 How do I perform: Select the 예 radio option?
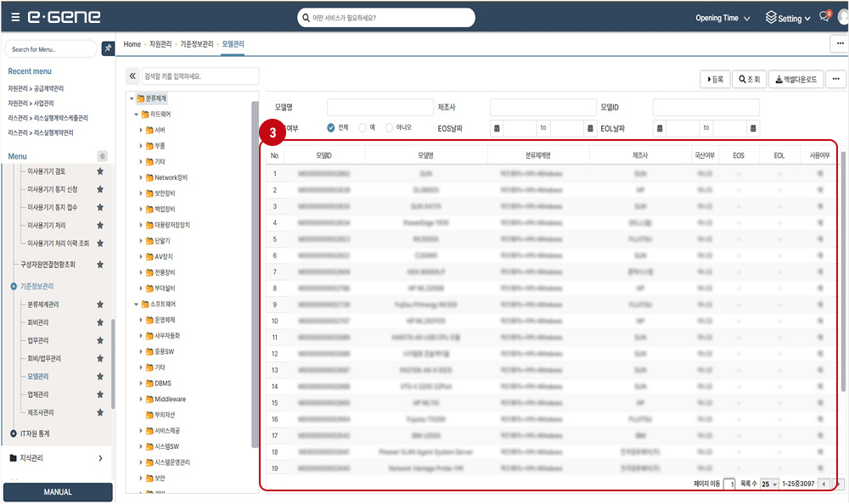(x=363, y=128)
